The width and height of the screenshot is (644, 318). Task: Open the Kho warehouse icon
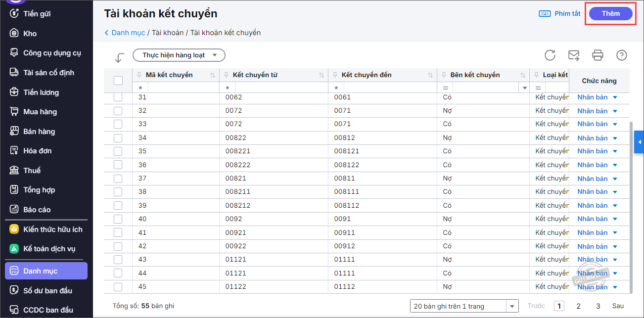click(14, 33)
